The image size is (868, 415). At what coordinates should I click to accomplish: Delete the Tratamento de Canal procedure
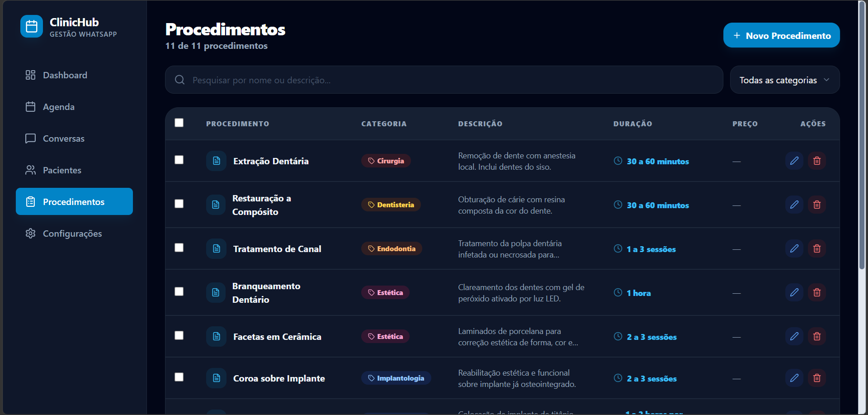(x=817, y=248)
